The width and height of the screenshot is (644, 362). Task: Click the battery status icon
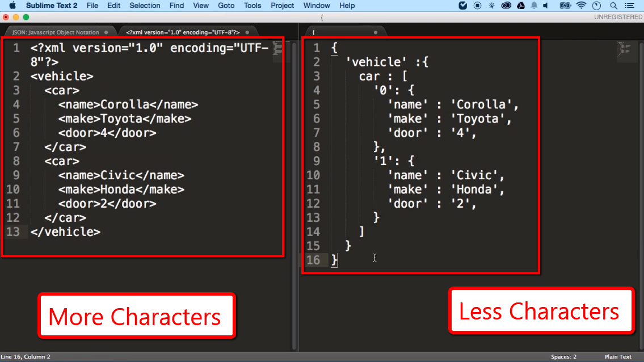[565, 5]
